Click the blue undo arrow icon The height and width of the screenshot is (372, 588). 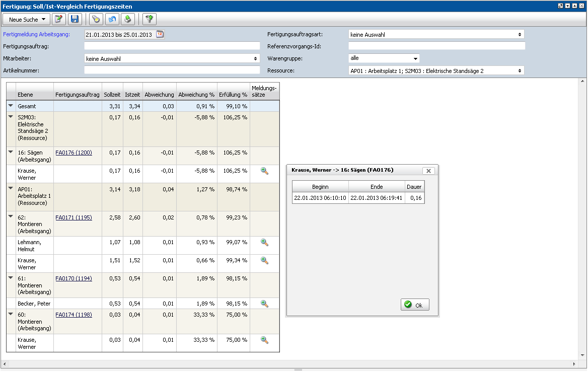(x=112, y=19)
